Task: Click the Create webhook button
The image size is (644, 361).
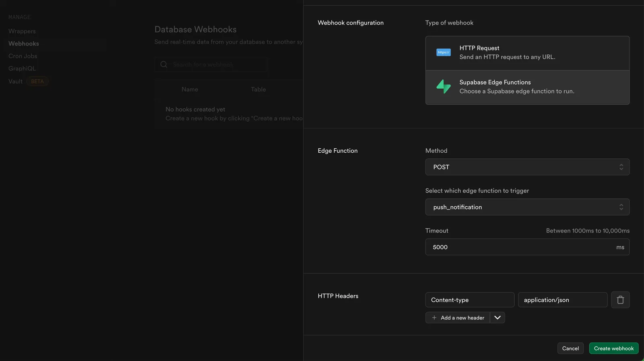Action: click(x=614, y=348)
